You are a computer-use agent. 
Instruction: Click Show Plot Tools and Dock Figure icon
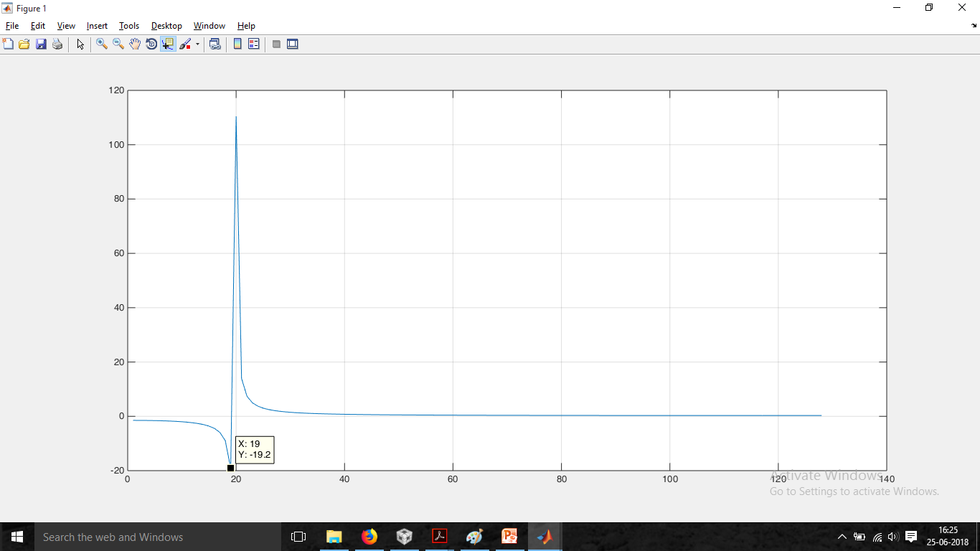tap(293, 44)
